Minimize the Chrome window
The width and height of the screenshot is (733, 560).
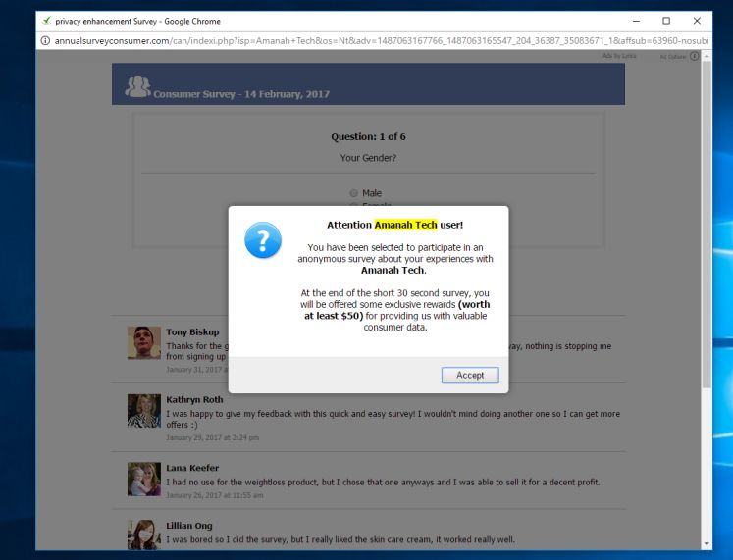pyautogui.click(x=636, y=21)
